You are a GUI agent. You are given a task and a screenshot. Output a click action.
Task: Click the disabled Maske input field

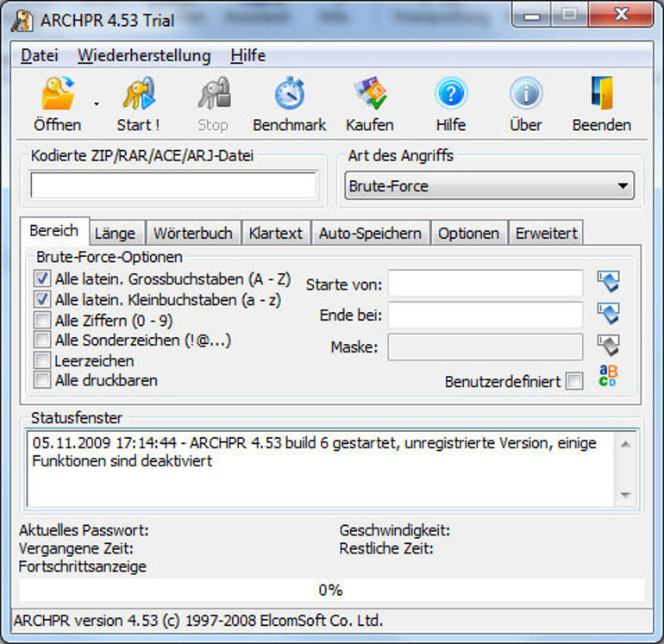tap(485, 347)
